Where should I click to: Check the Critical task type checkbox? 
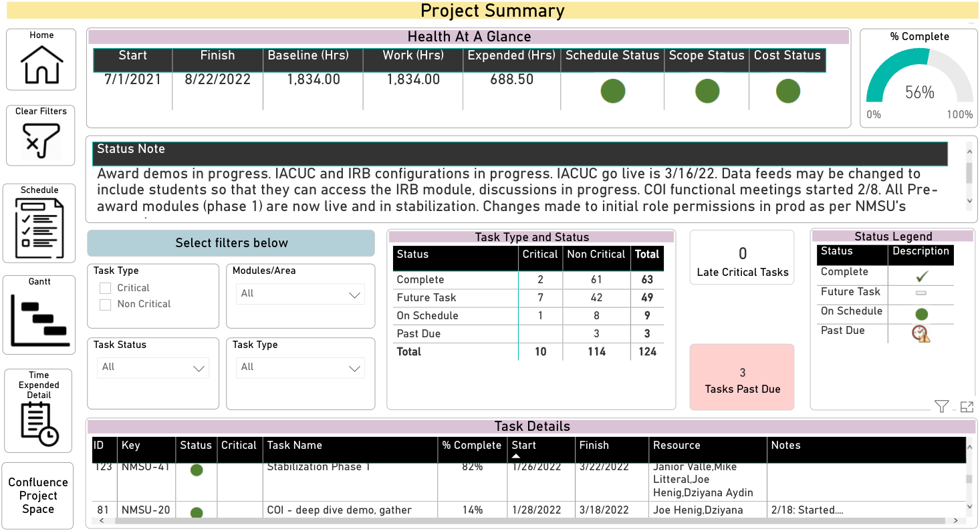pyautogui.click(x=105, y=289)
